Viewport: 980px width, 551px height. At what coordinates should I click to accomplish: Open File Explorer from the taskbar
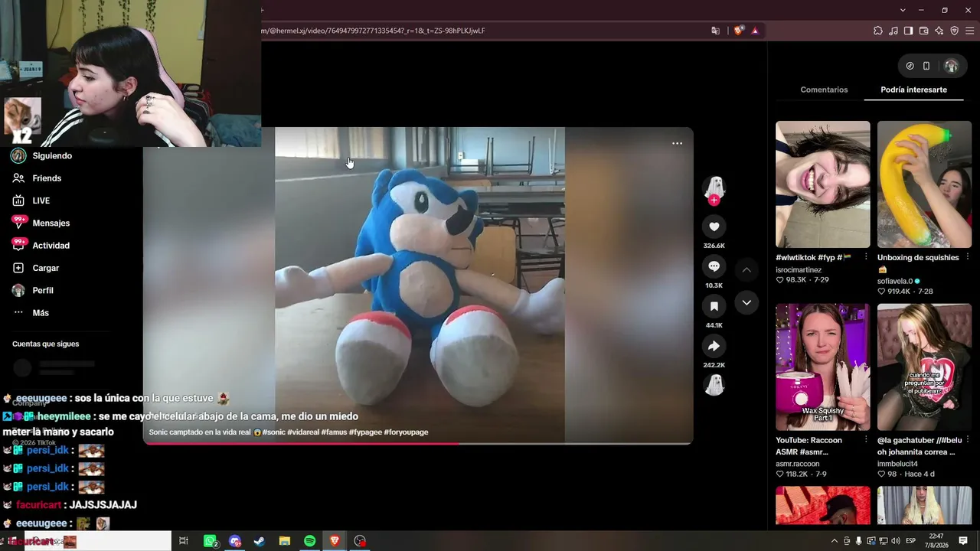click(284, 541)
